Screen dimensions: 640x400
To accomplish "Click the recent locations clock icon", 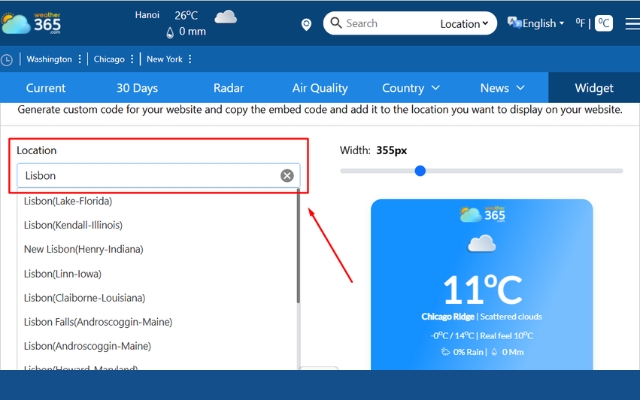I will [x=7, y=60].
